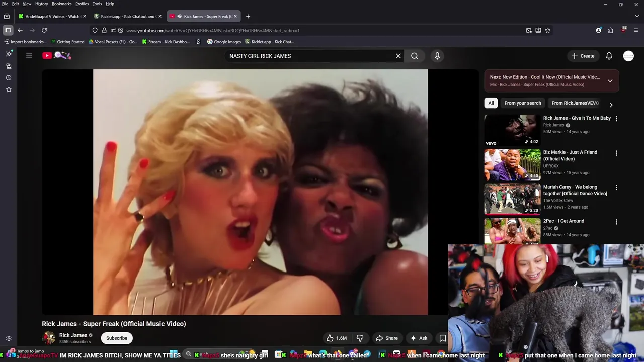Subscribe to Rick James channel

[117, 338]
